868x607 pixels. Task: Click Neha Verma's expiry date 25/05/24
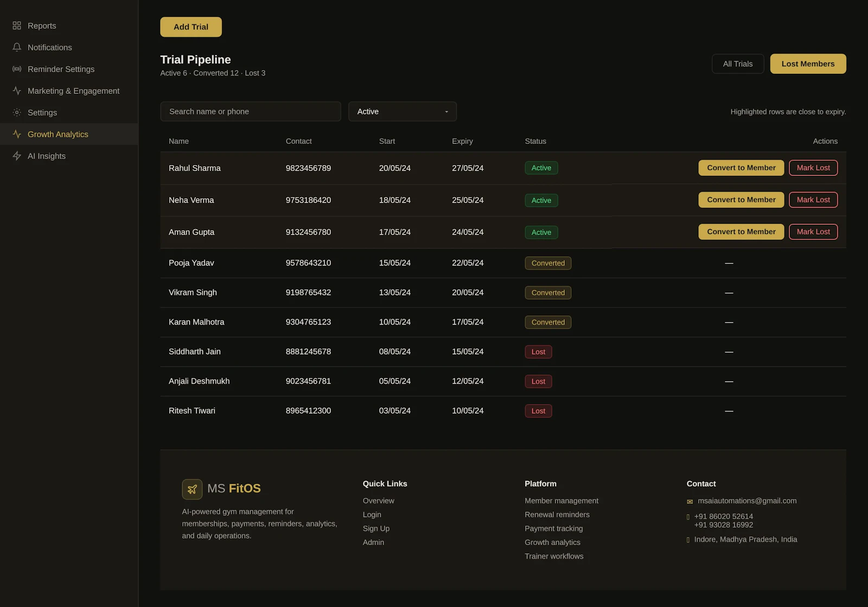point(468,200)
